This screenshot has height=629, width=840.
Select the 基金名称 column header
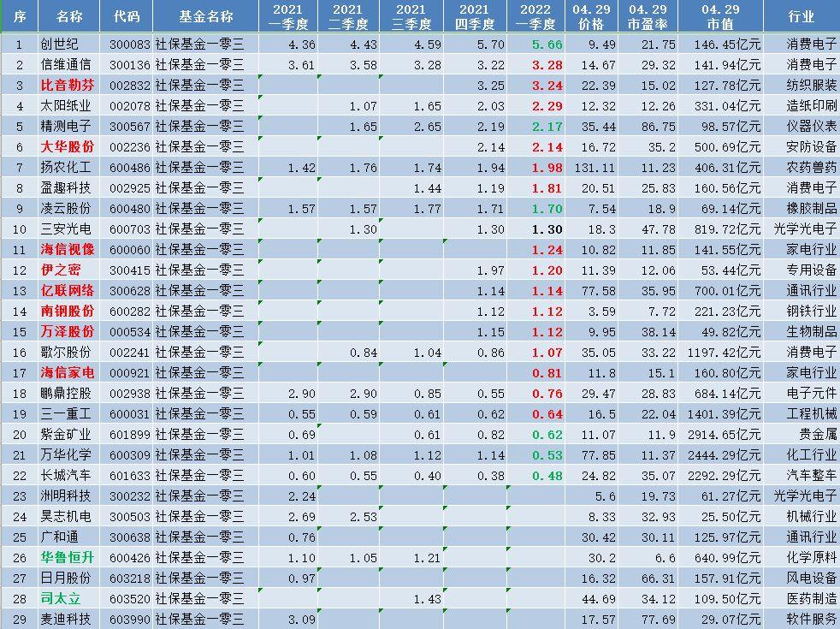205,16
